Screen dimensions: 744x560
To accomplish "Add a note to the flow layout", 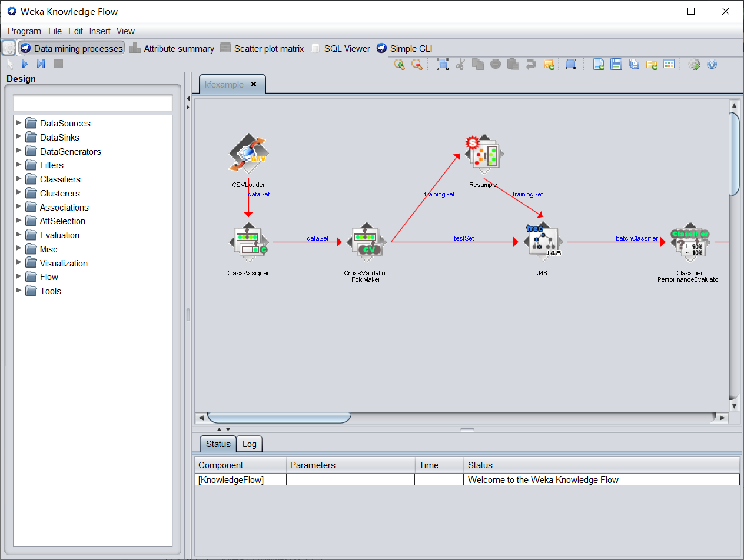I will click(549, 64).
